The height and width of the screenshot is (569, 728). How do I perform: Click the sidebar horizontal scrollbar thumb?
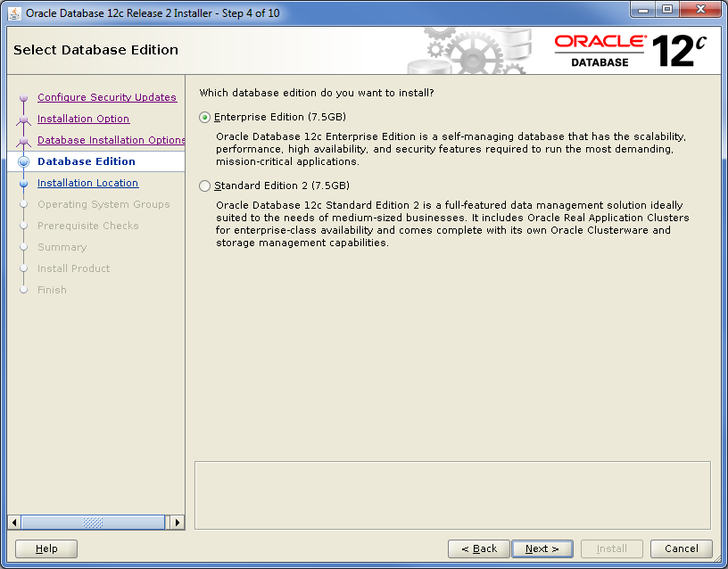point(93,523)
